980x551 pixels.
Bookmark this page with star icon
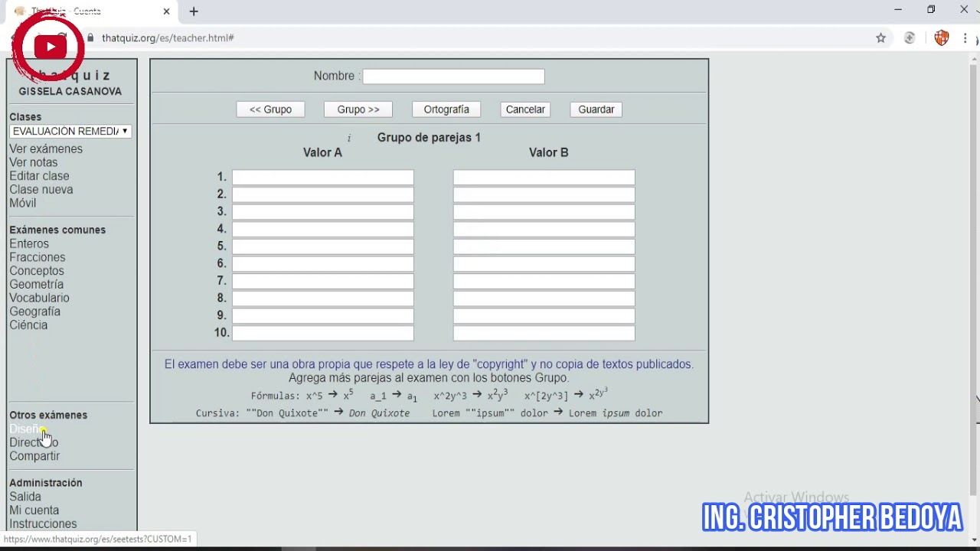click(880, 37)
